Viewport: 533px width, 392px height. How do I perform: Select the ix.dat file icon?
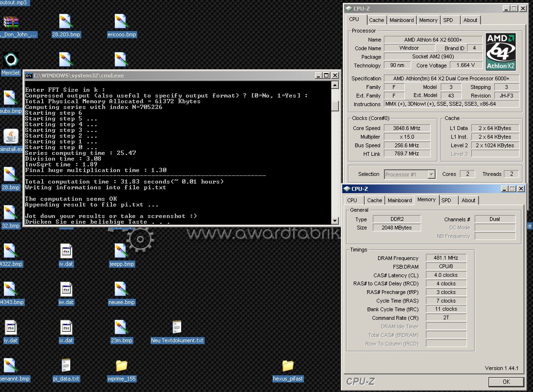[x=66, y=331]
